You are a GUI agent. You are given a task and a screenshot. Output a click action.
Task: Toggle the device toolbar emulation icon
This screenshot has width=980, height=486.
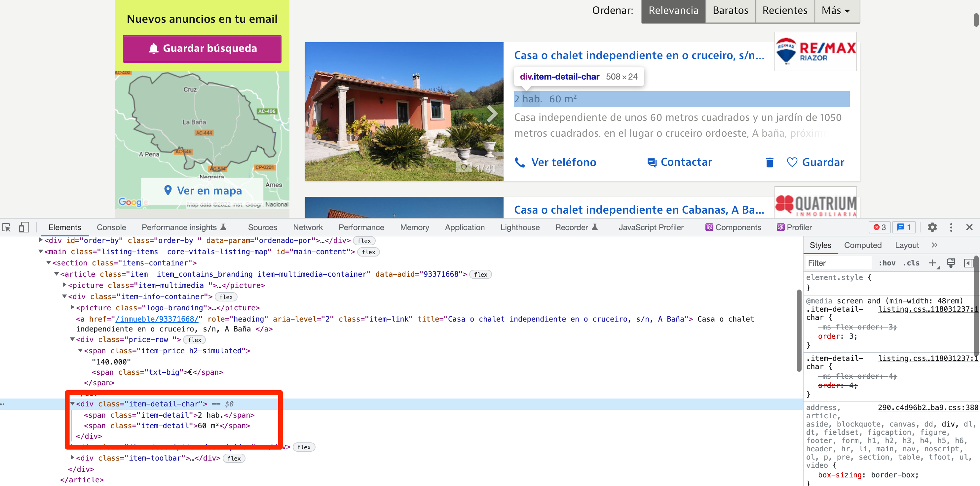pos(23,227)
